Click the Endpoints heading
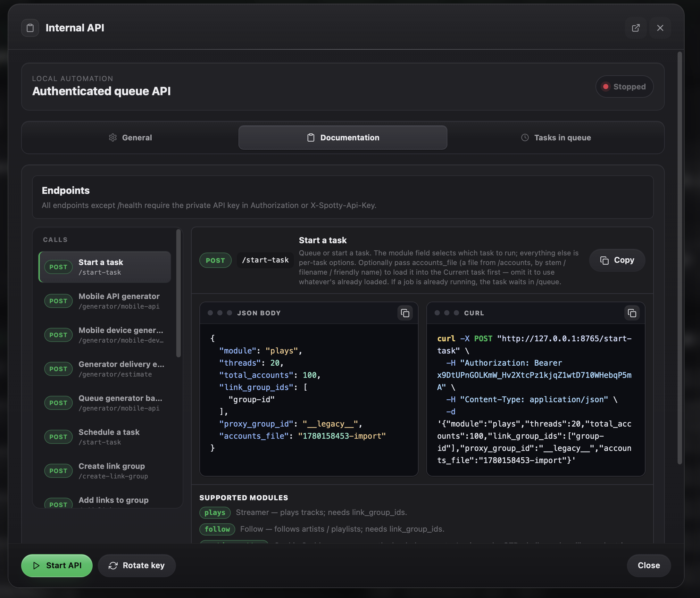This screenshot has width=700, height=598. tap(66, 191)
